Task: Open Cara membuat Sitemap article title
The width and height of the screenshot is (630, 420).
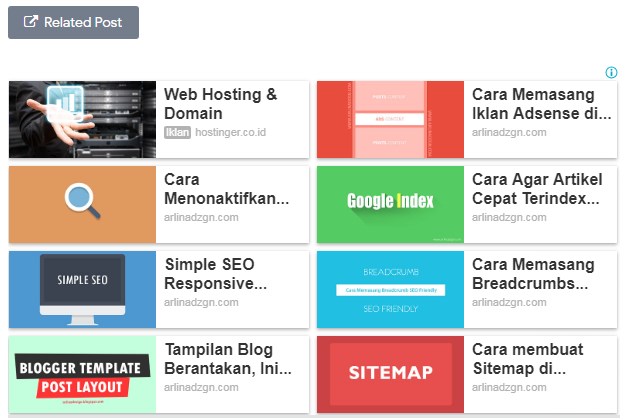Action: click(528, 359)
